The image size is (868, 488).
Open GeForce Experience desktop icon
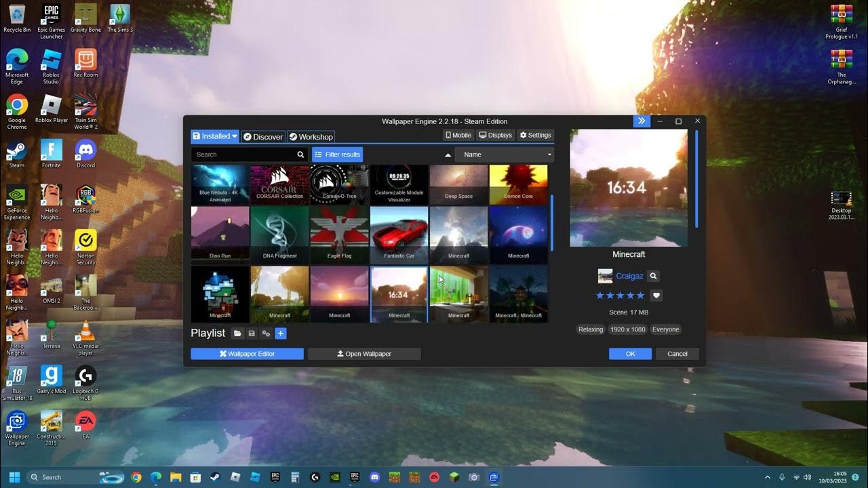pos(17,203)
